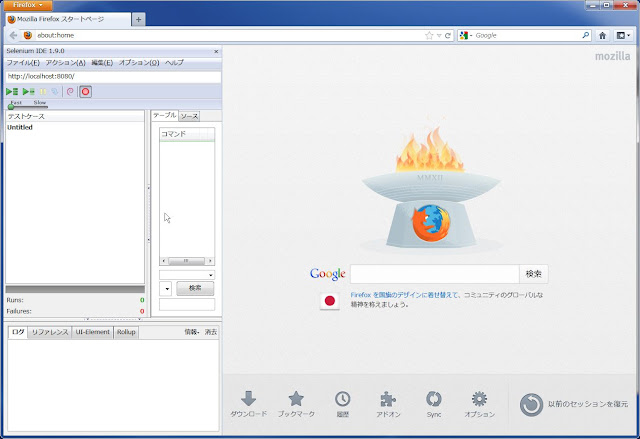Click the Google search box on start page
Screen dimensions: 640x439
(x=435, y=274)
